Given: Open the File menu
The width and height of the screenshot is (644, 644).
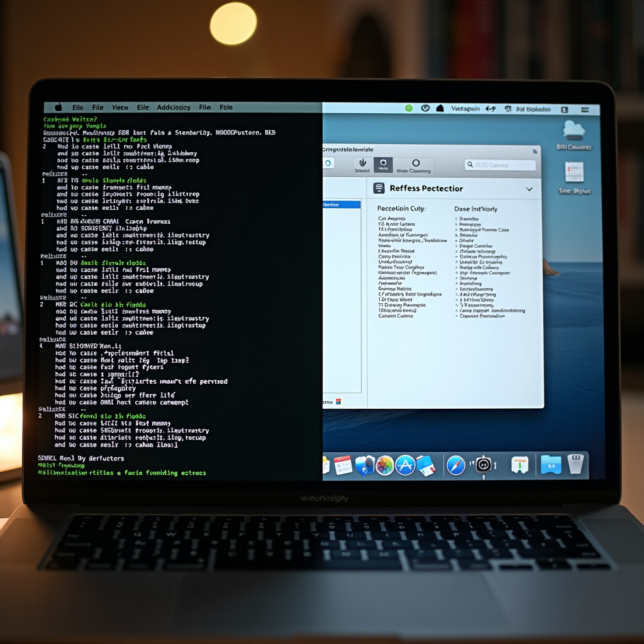Looking at the screenshot, I should point(97,108).
